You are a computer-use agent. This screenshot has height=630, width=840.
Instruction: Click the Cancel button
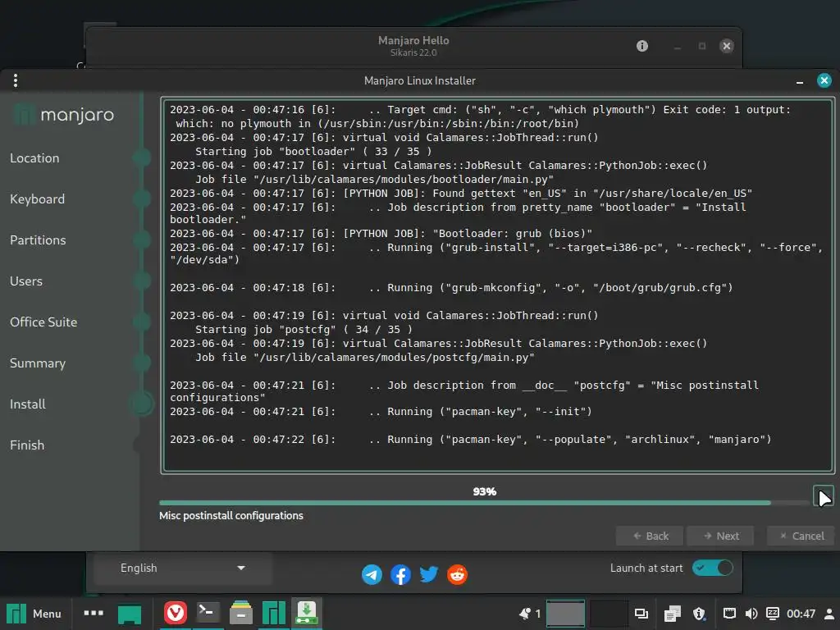[x=801, y=536]
